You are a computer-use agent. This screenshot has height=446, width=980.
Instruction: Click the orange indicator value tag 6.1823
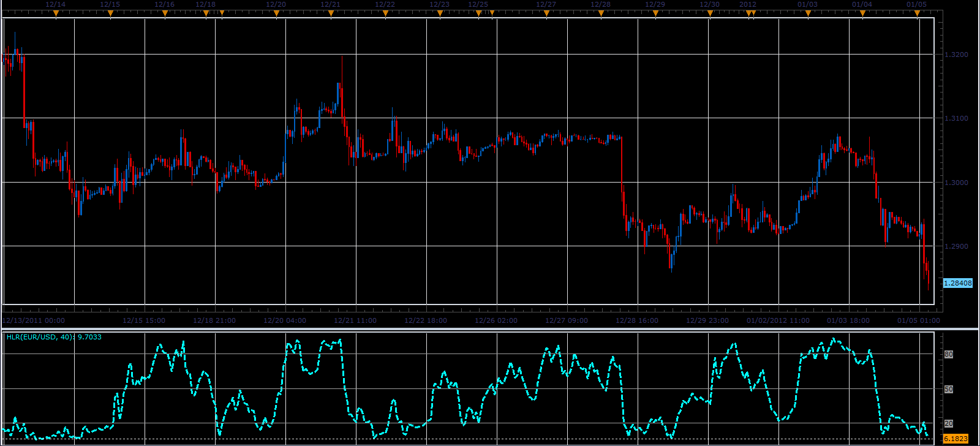pyautogui.click(x=956, y=439)
